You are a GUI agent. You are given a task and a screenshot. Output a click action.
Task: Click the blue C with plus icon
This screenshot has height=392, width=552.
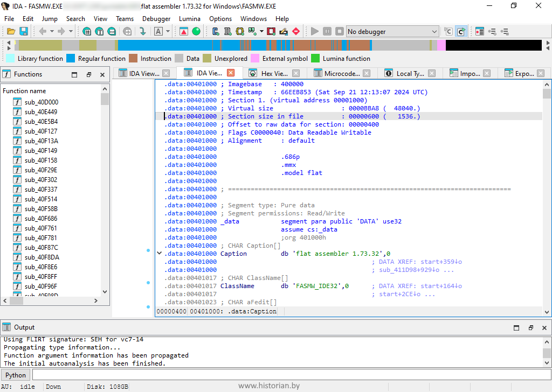[x=216, y=32]
